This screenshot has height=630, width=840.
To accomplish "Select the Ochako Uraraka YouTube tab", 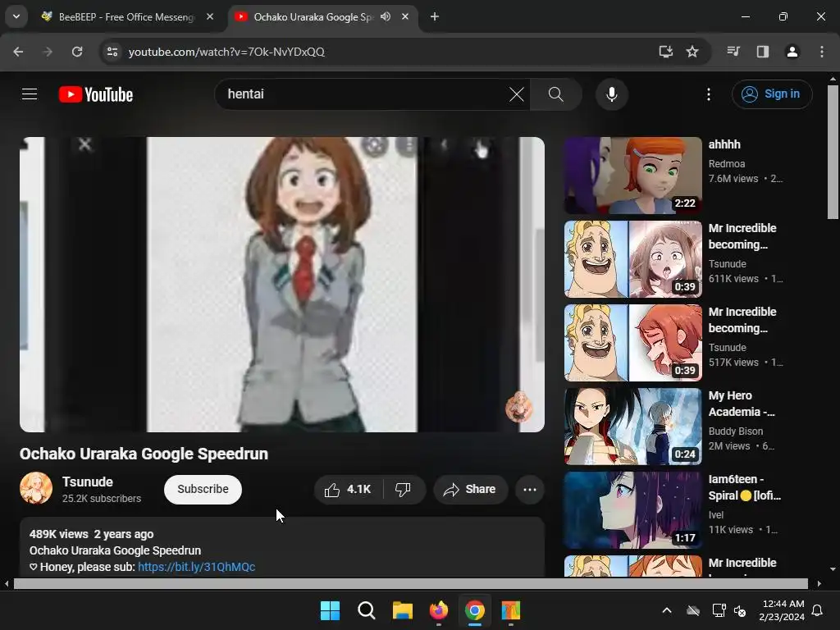I will 313,17.
